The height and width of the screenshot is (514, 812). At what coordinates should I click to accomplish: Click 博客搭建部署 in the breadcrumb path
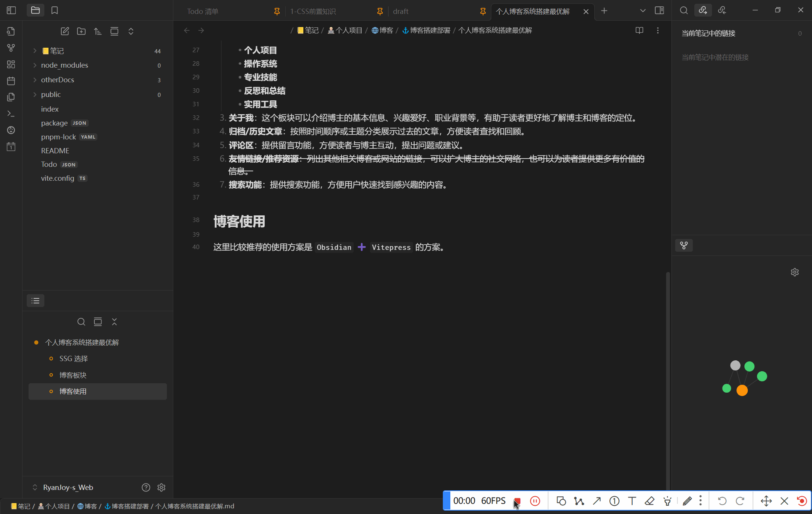[x=430, y=30]
